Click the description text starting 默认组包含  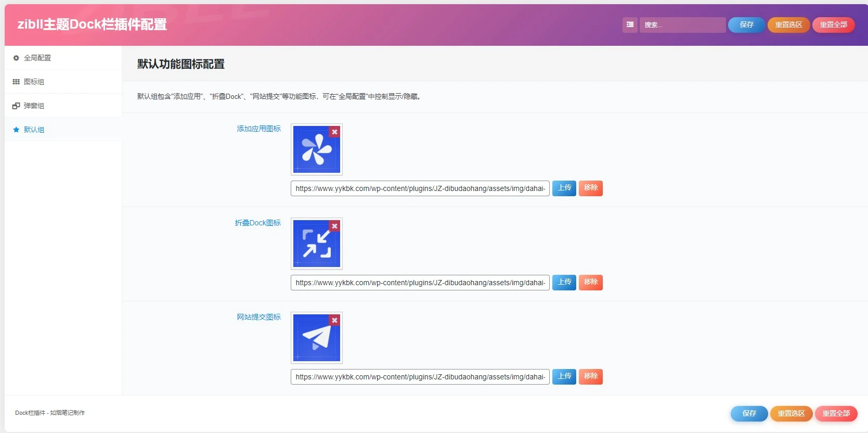pos(279,96)
